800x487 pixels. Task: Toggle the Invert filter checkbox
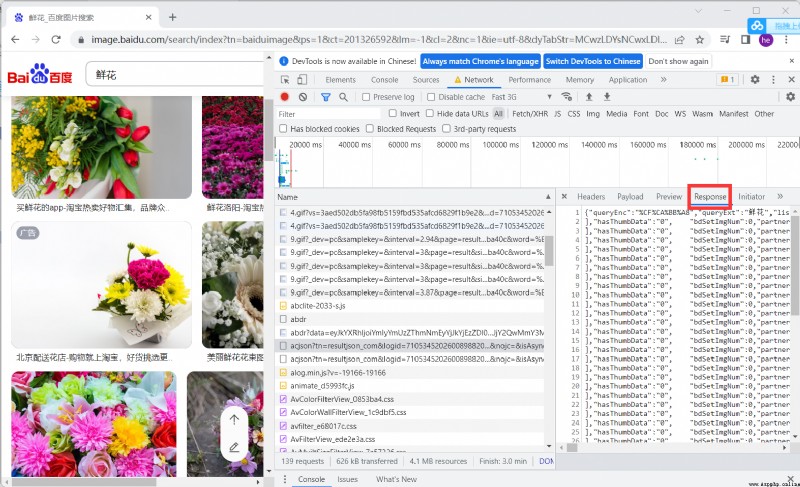click(392, 113)
